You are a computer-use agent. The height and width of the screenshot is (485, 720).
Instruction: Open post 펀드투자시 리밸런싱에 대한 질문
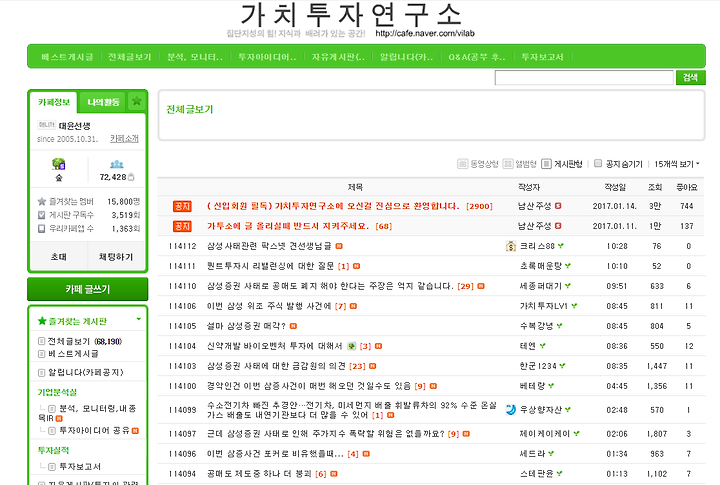[x=270, y=266]
